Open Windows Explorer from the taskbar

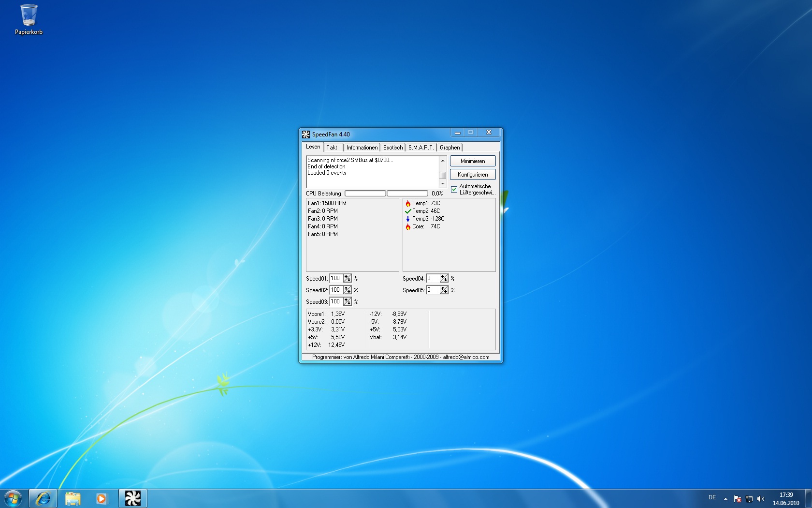(x=72, y=498)
